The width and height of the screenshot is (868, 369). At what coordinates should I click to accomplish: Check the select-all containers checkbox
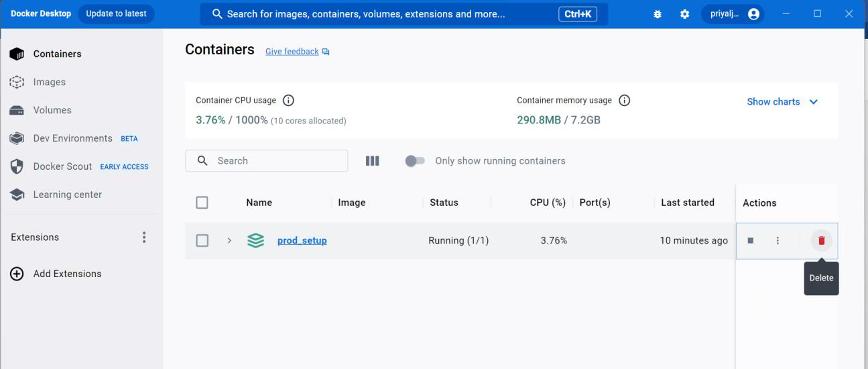click(x=202, y=203)
